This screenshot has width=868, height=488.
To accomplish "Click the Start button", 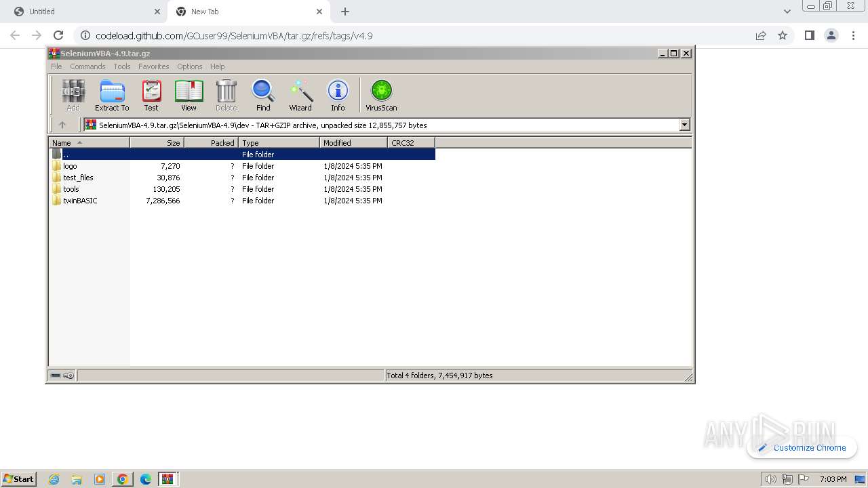I will point(19,479).
